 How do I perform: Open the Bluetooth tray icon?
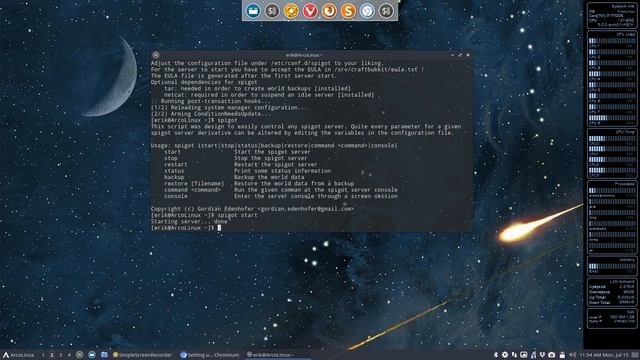[496, 355]
